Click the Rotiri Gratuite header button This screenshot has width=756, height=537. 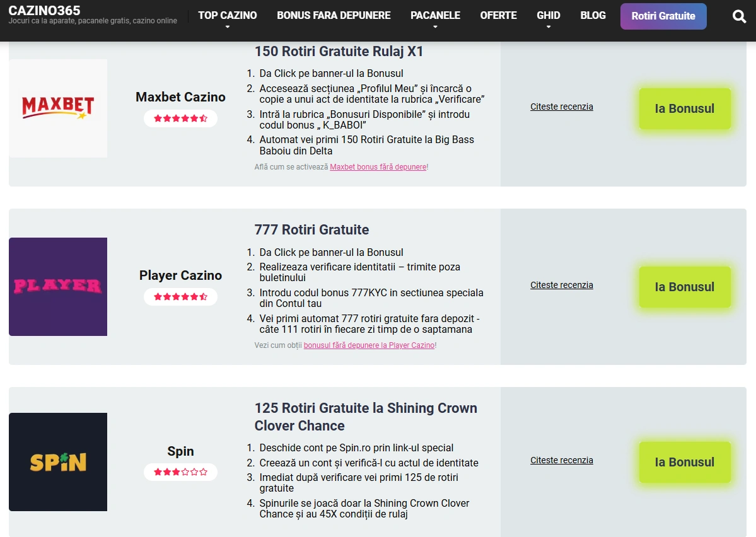663,16
